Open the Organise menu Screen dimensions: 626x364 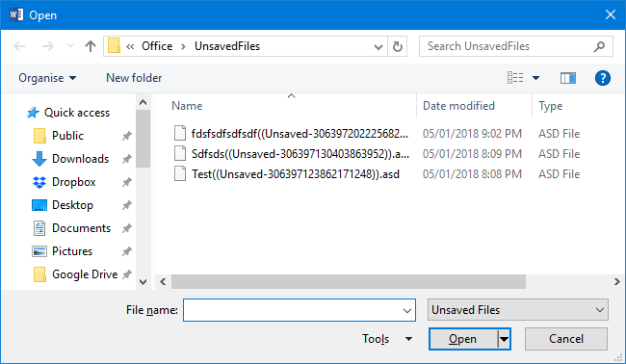point(47,78)
